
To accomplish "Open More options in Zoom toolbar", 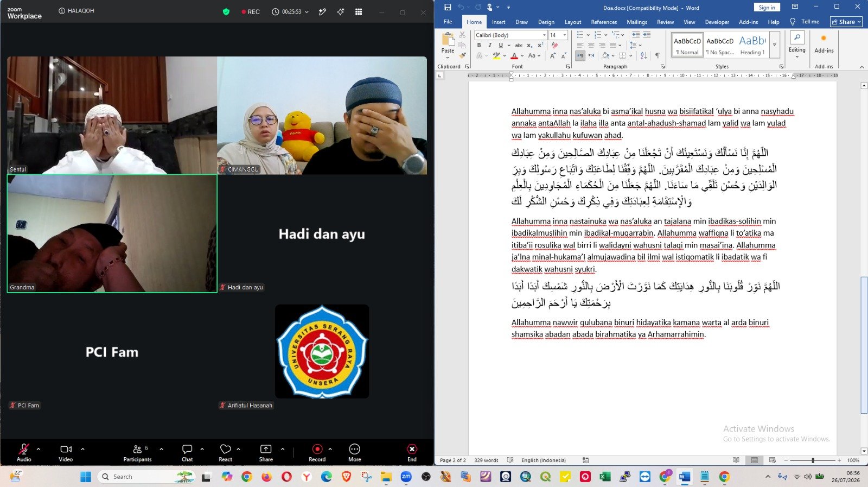I will point(355,452).
